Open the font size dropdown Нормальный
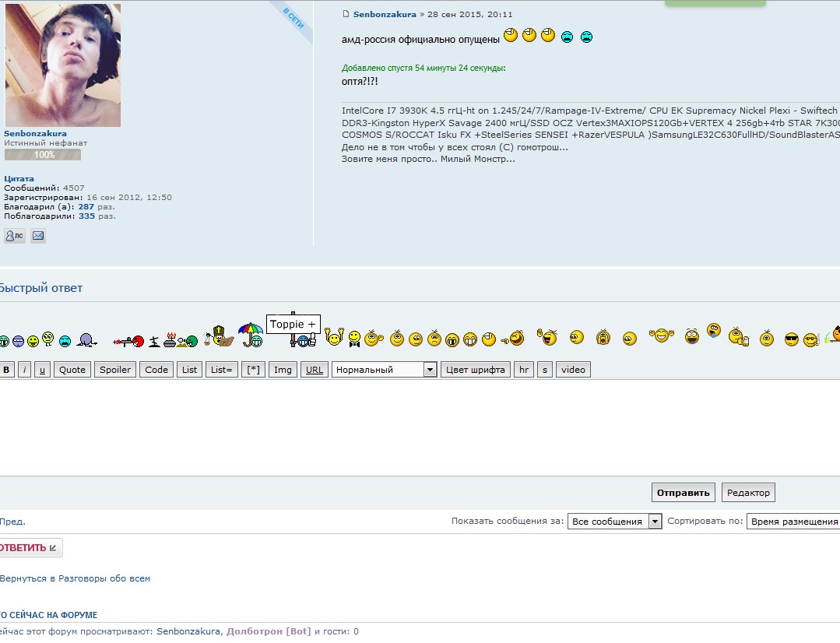840x643 pixels. [385, 370]
